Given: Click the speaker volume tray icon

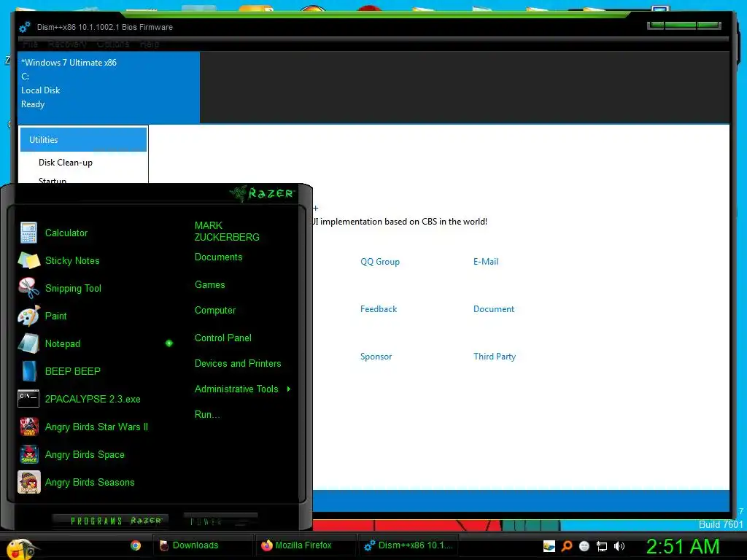Looking at the screenshot, I should coord(619,546).
